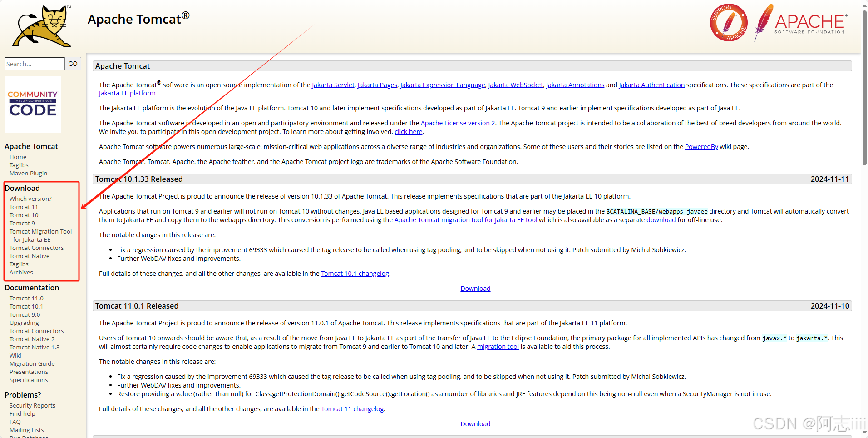Go to Tomcat 10 download page
Image resolution: width=868 pixels, height=438 pixels.
tap(24, 215)
